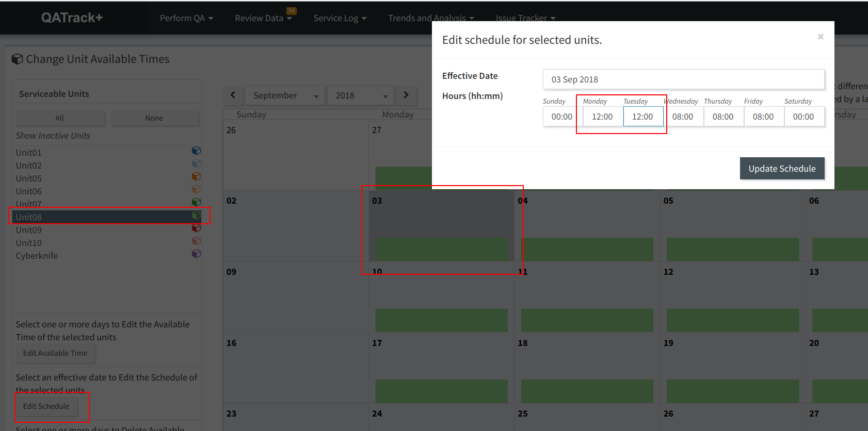The height and width of the screenshot is (431, 868).
Task: Click the Unit10 pink cube icon
Action: point(196,241)
